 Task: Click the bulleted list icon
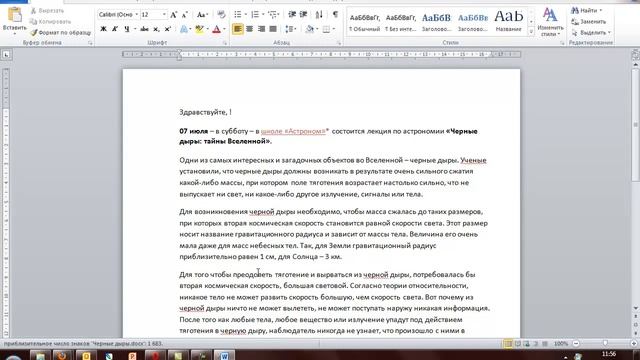click(x=238, y=15)
